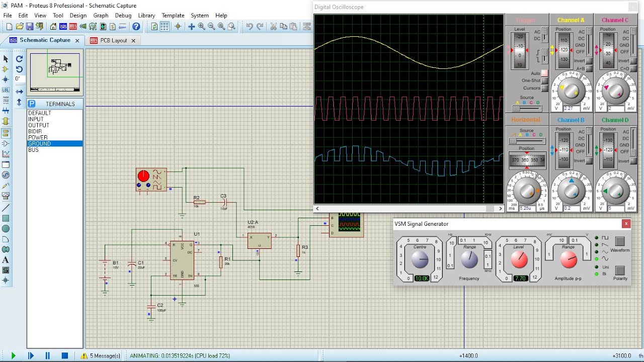Open the P pick devices button
This screenshot has width=644, height=362.
32,104
